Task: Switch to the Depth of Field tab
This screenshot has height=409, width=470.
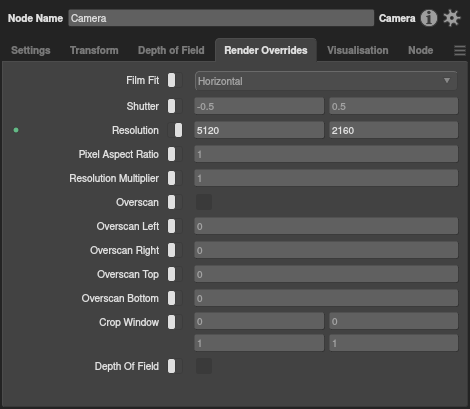Action: tap(171, 50)
